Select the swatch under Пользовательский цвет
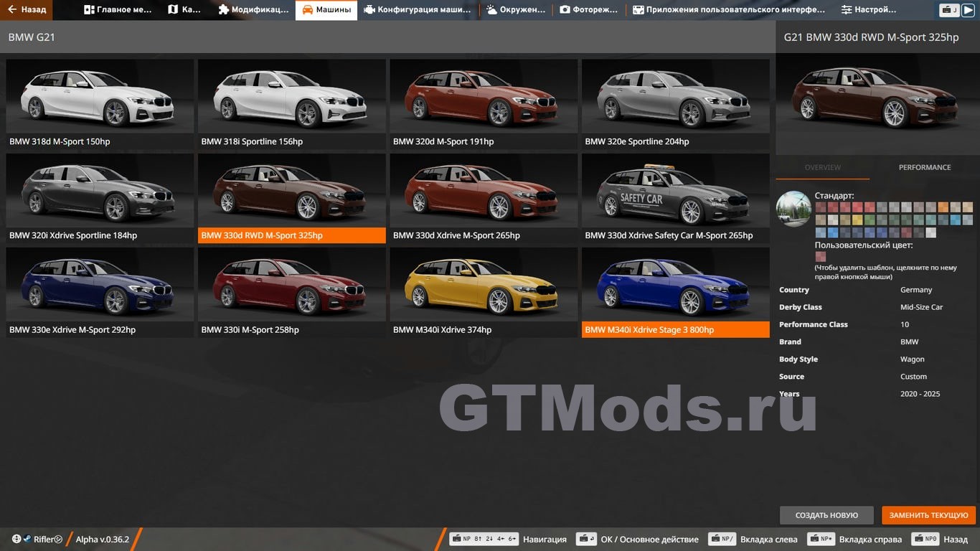This screenshot has width=980, height=551. coord(821,256)
